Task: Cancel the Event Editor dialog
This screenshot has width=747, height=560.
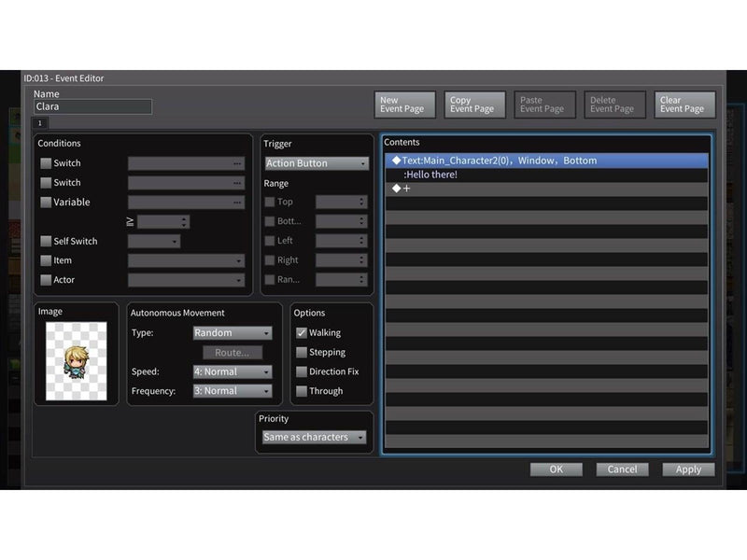Action: (x=622, y=469)
